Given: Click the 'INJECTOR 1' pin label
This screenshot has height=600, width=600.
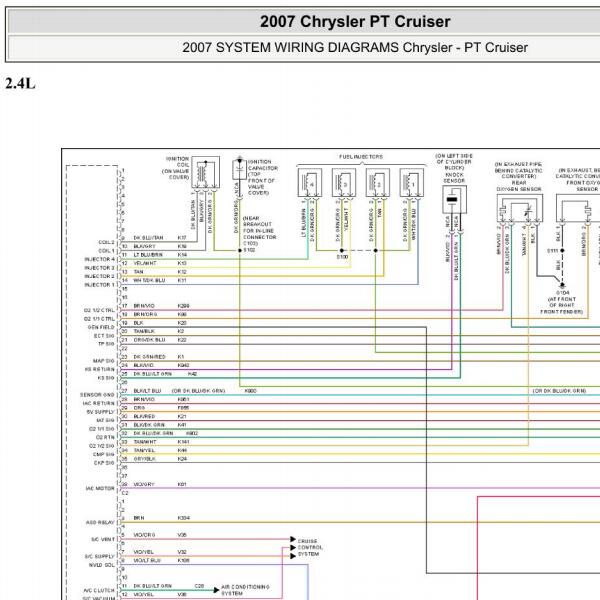Looking at the screenshot, I should (99, 285).
